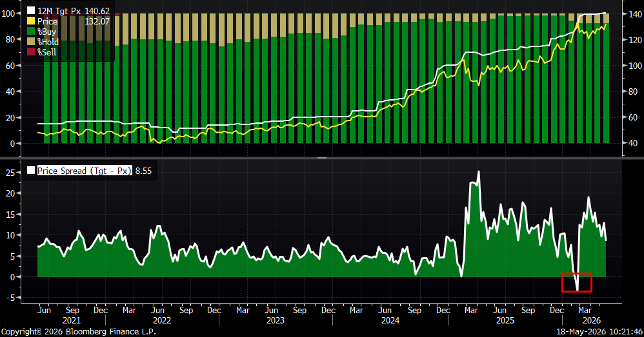Select the '%Sell' legend label
Screen dimensions: 644x337
[x=46, y=52]
